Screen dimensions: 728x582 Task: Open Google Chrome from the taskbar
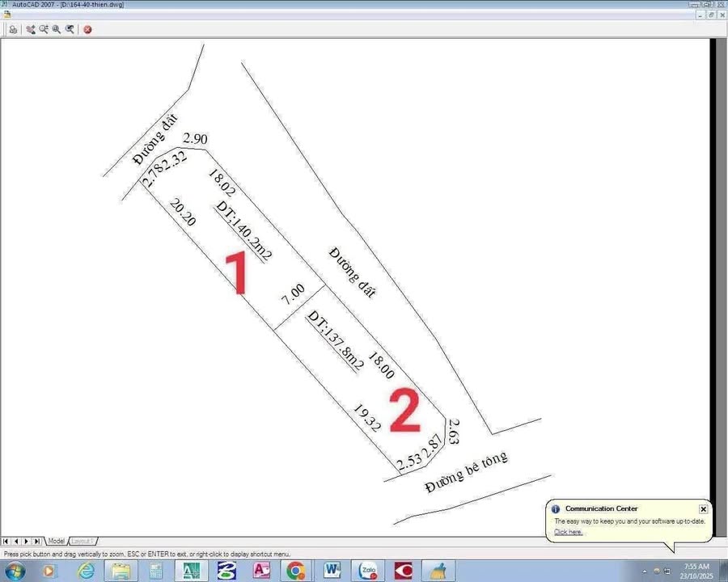[x=296, y=571]
